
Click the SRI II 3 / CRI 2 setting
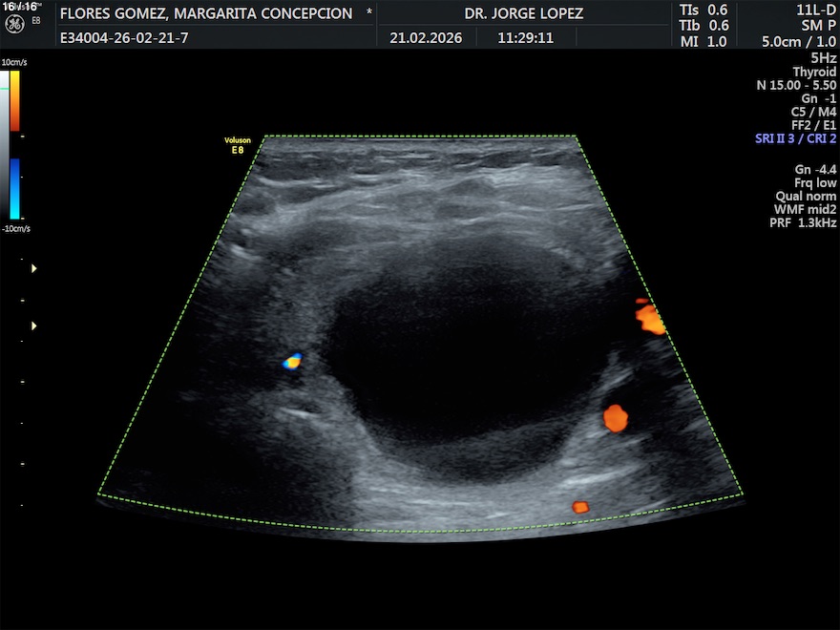[795, 138]
